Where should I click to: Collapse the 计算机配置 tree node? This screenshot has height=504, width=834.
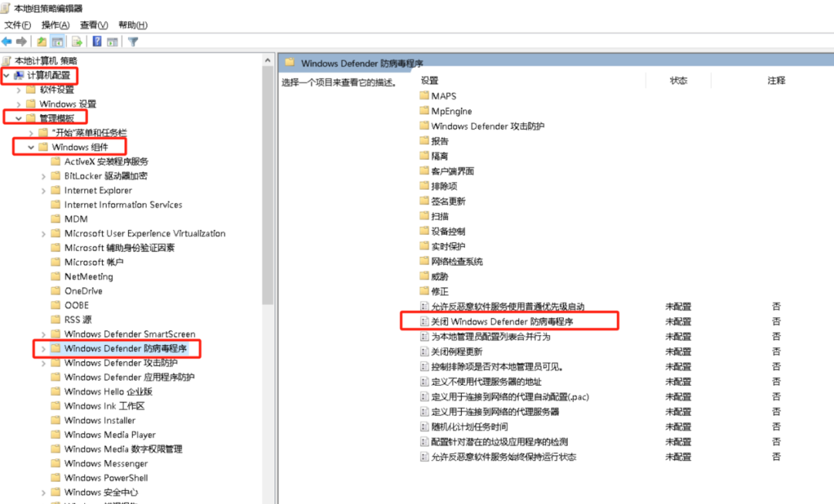point(6,76)
